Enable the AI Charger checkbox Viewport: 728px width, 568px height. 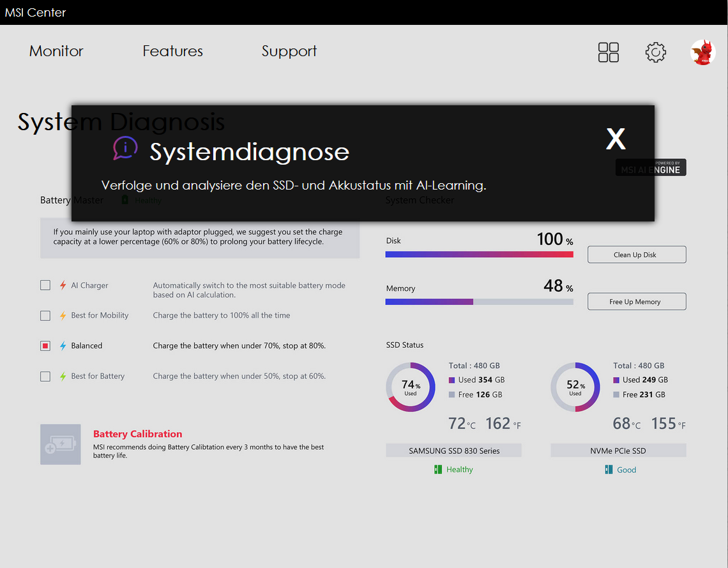(45, 285)
